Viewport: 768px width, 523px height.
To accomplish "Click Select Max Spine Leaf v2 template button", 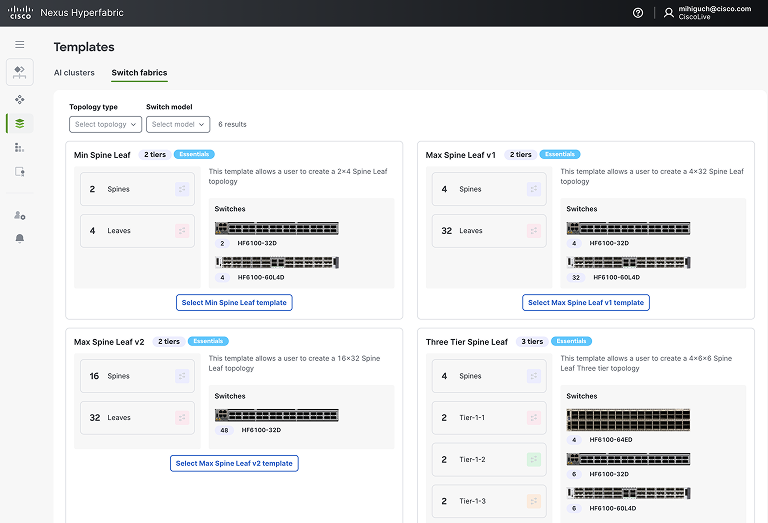I will click(234, 463).
